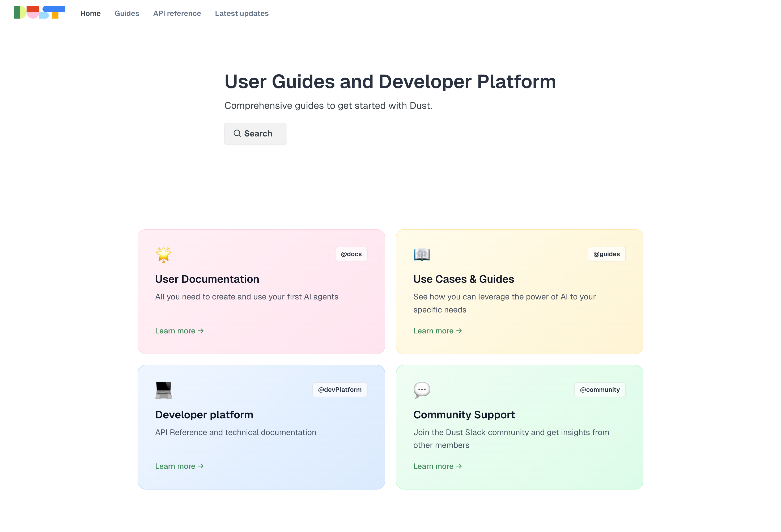
Task: Open Developer platform via Learn more link
Action: coord(179,466)
